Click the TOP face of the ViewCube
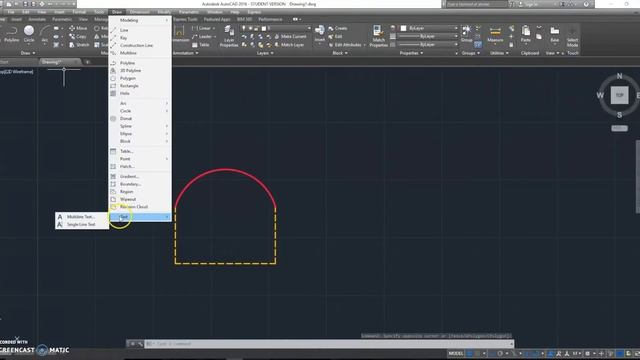 [619, 95]
